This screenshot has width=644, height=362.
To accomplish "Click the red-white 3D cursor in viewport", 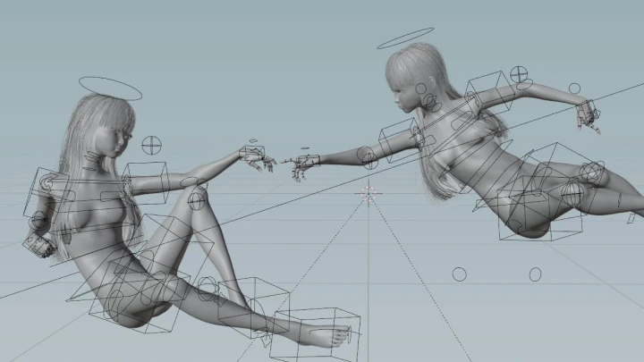I will (369, 194).
